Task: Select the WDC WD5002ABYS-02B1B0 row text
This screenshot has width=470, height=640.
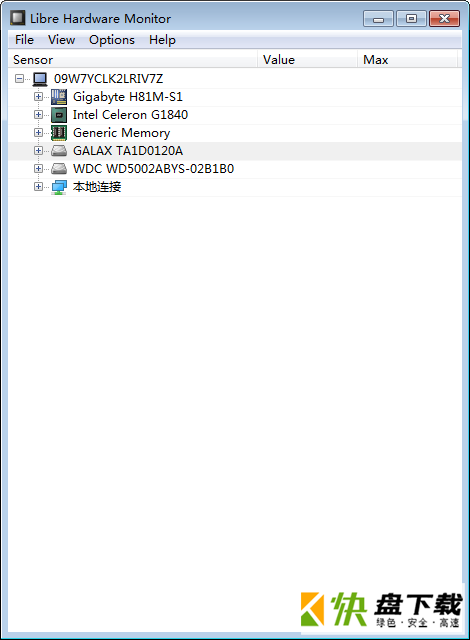Action: tap(153, 169)
